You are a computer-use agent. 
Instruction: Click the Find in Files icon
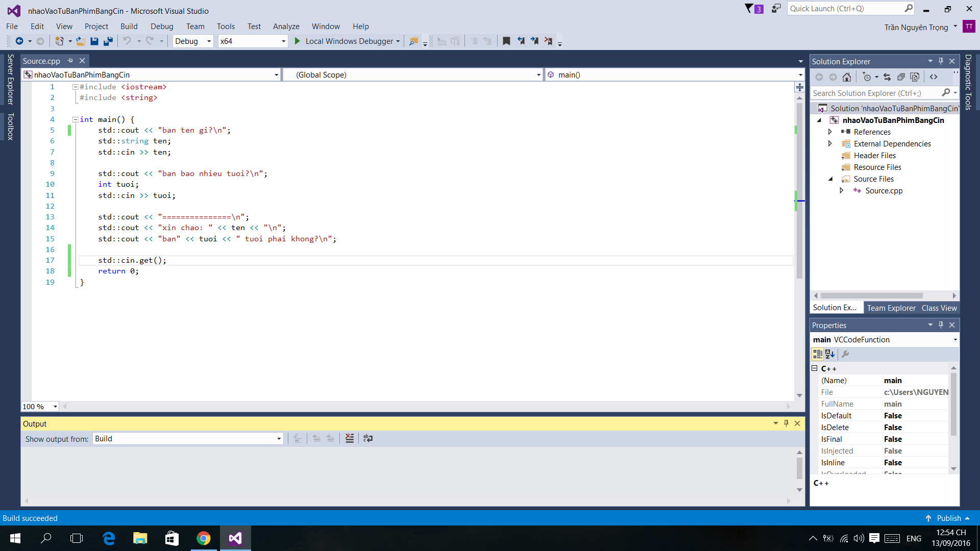coord(413,41)
